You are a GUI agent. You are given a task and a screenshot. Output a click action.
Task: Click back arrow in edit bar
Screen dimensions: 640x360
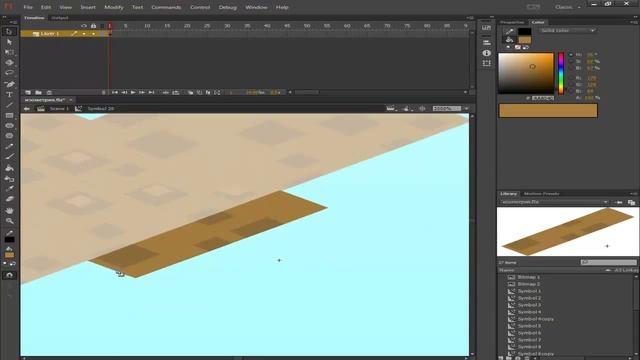click(x=27, y=109)
